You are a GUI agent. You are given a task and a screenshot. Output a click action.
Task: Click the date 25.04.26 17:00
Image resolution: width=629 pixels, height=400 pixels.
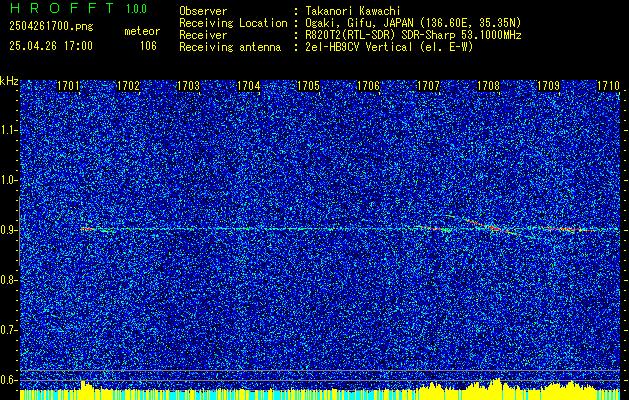(51, 46)
